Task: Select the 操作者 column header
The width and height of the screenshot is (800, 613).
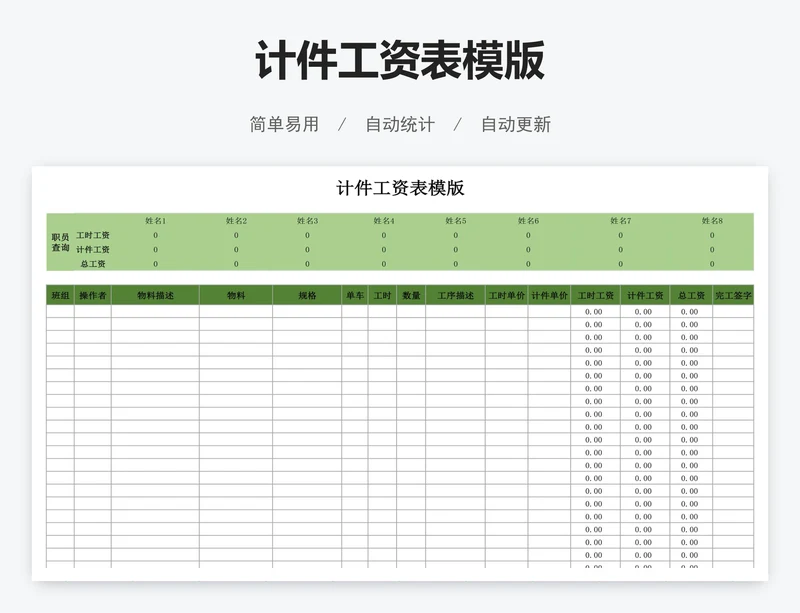Action: tap(93, 295)
